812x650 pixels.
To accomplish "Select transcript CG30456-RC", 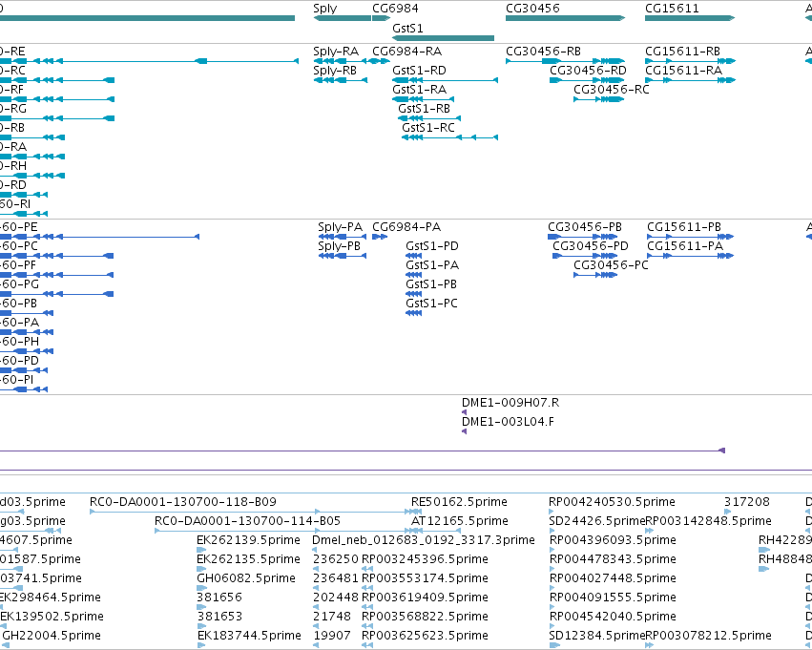I will coord(611,90).
